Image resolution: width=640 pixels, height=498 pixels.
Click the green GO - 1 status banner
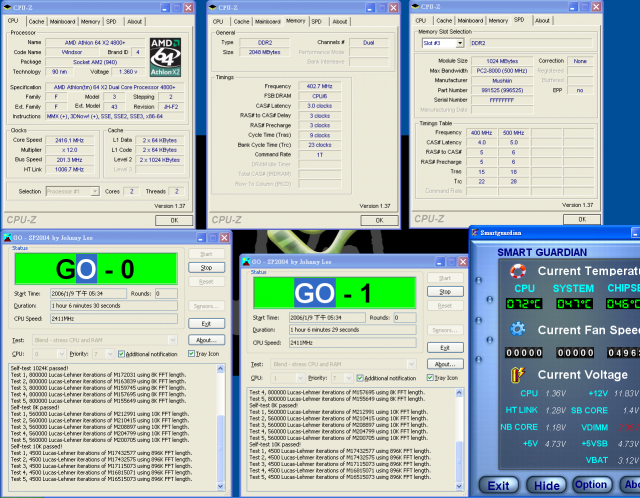[335, 293]
